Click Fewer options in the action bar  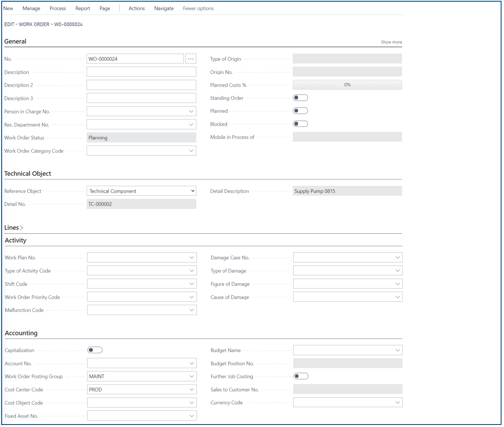pos(198,8)
